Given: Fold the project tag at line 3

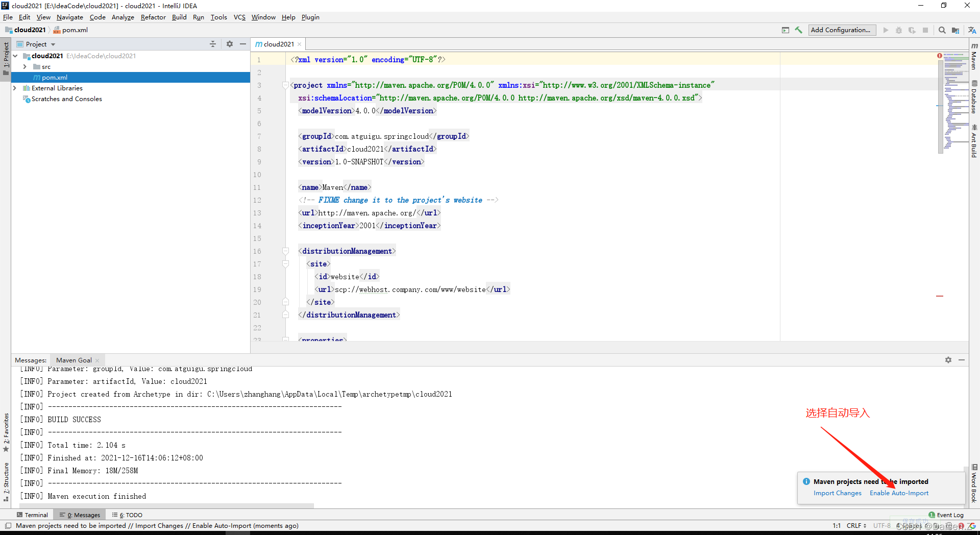Looking at the screenshot, I should [x=286, y=85].
